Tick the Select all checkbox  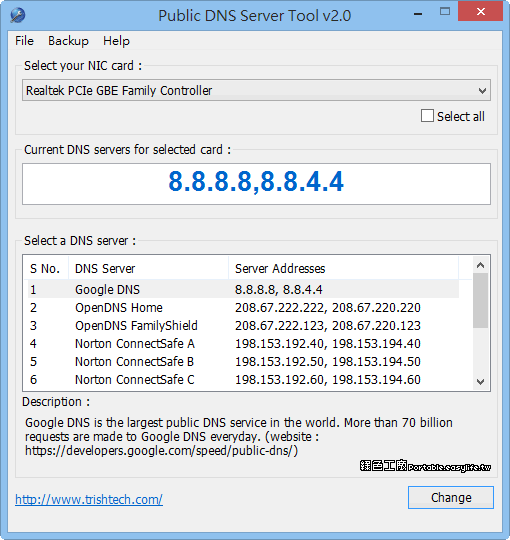427,116
